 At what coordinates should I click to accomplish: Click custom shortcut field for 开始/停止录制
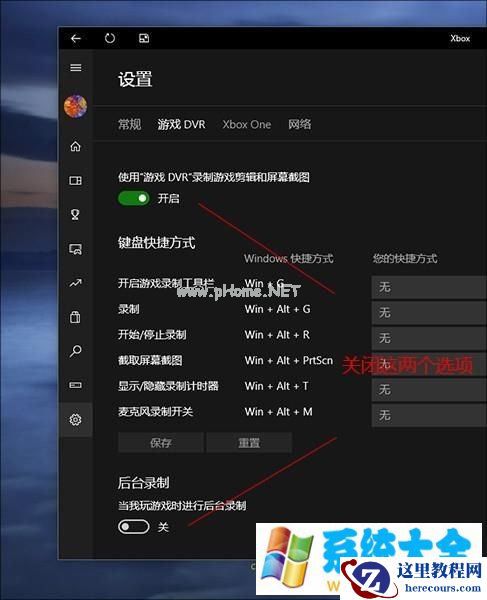tap(429, 338)
